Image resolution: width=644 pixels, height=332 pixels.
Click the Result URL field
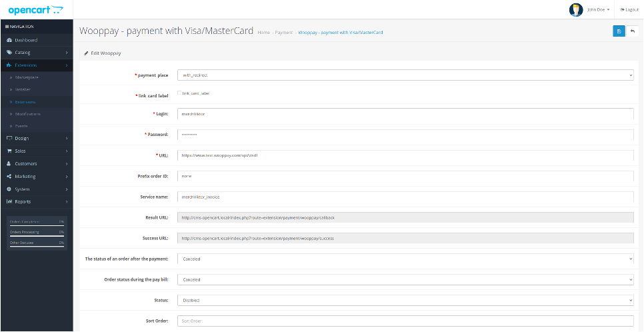405,217
